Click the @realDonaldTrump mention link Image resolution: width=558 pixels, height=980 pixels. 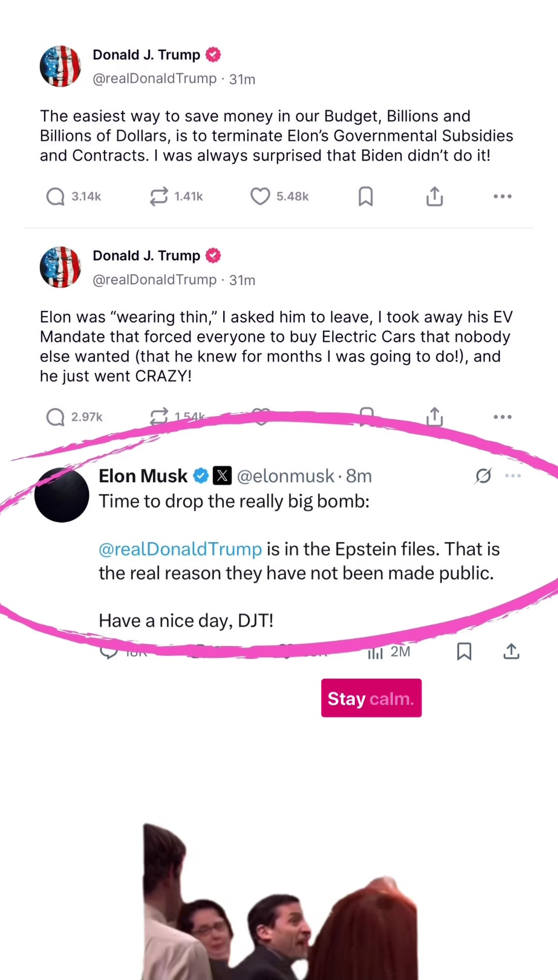[x=180, y=549]
